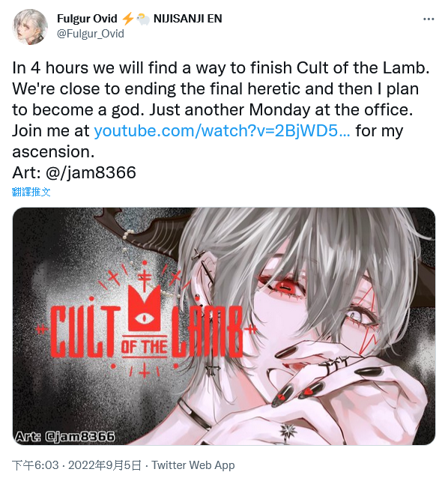The image size is (448, 484).
Task: Click the NIJISANJI EN label in the header
Action: tap(188, 19)
